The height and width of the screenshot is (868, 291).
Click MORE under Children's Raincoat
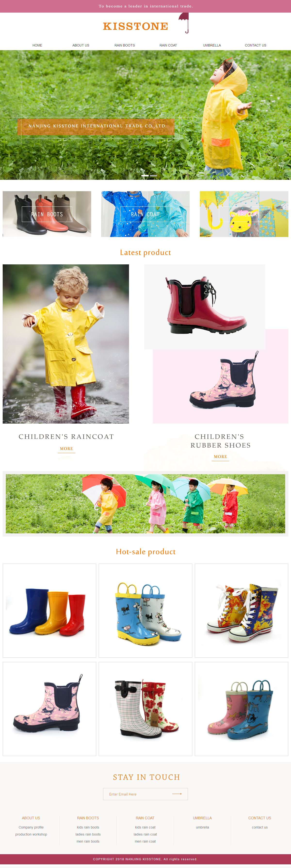point(66,449)
